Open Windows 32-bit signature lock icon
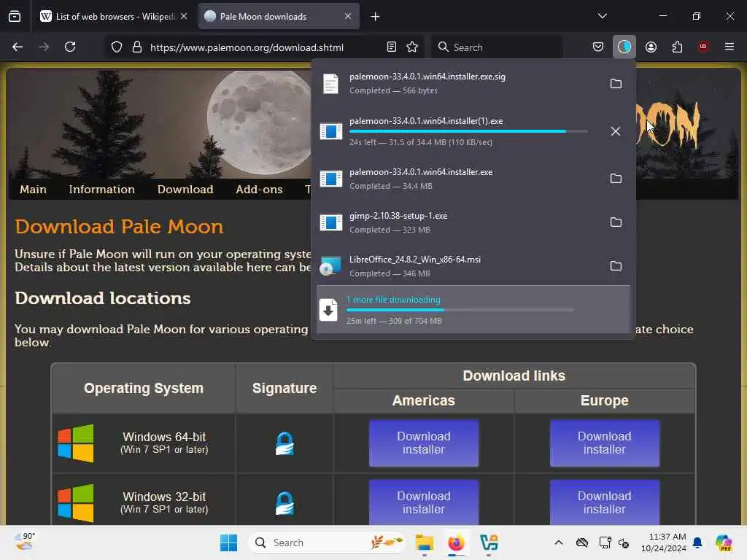747x560 pixels. [285, 503]
